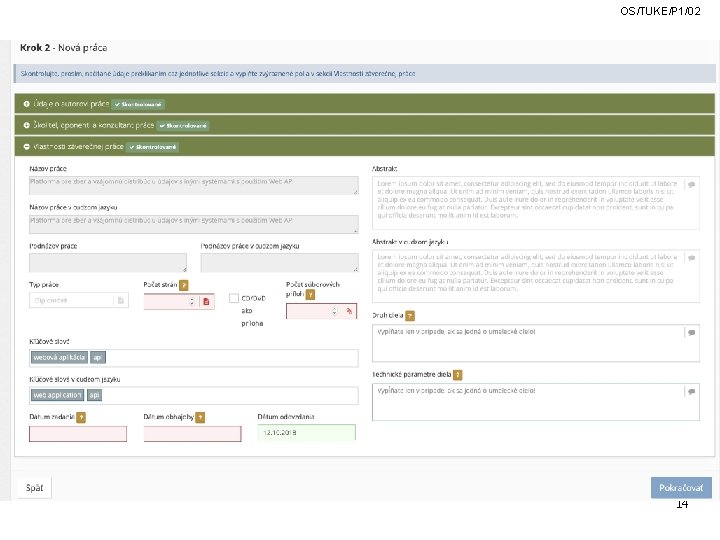The width and height of the screenshot is (720, 540).
Task: Click the Dátum obhajoby date field
Action: [x=192, y=434]
